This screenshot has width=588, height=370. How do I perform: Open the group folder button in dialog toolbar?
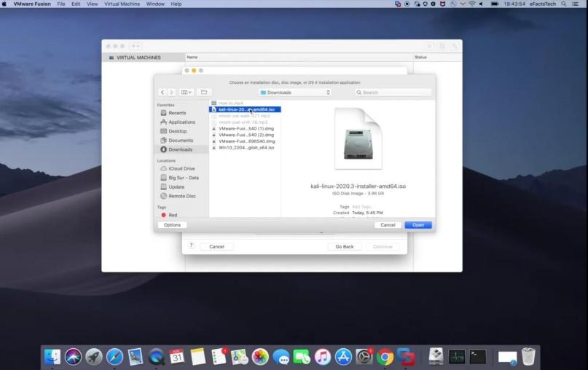(204, 92)
